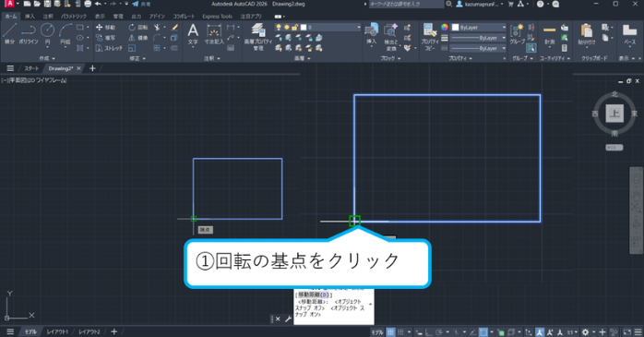Image resolution: width=644 pixels, height=337 pixels.
Task: Toggle object snap square in status bar
Action: (483, 332)
